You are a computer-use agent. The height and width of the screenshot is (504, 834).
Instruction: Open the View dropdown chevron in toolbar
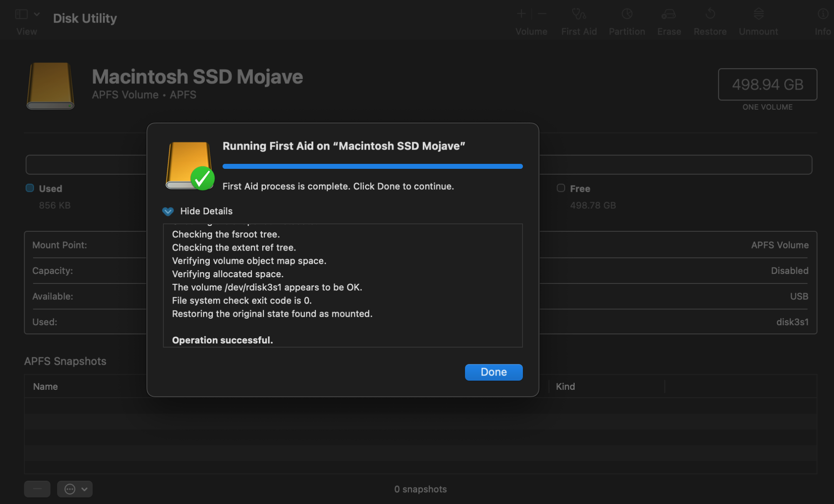[37, 14]
